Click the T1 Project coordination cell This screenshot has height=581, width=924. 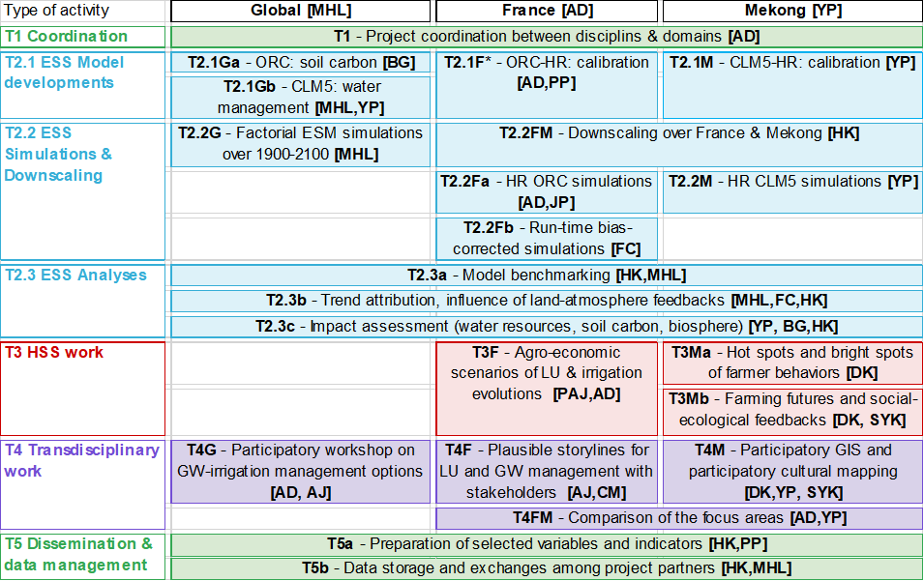[546, 37]
